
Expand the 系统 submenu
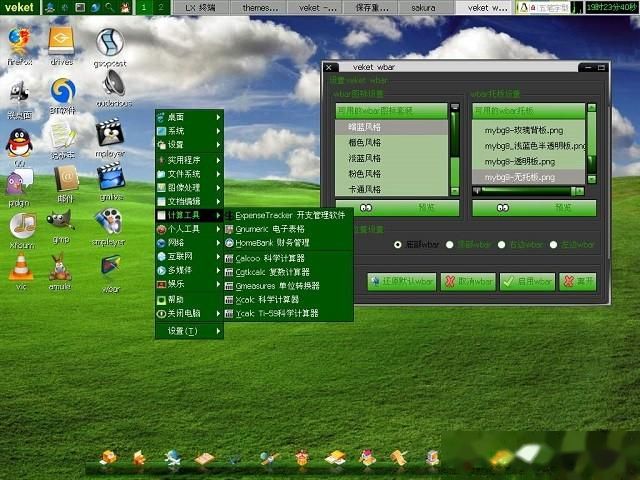coord(189,131)
